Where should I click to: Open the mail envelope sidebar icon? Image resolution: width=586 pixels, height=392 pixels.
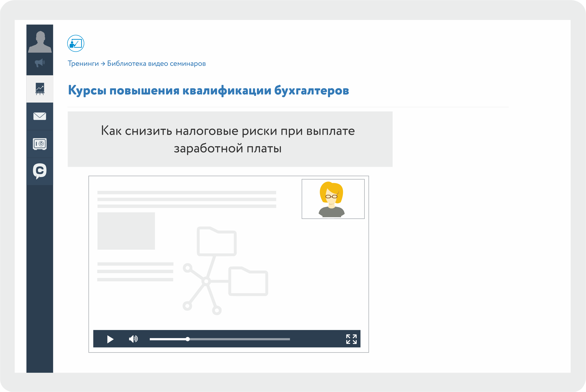40,116
